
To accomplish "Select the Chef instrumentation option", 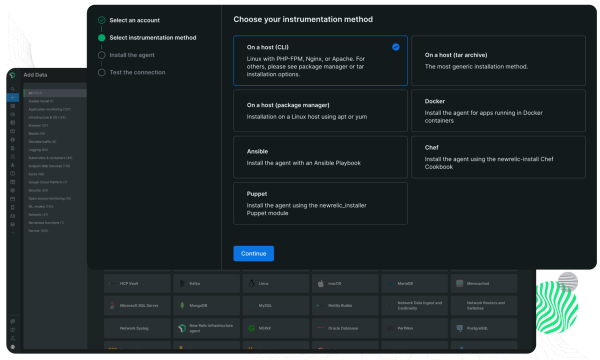I will tap(498, 157).
